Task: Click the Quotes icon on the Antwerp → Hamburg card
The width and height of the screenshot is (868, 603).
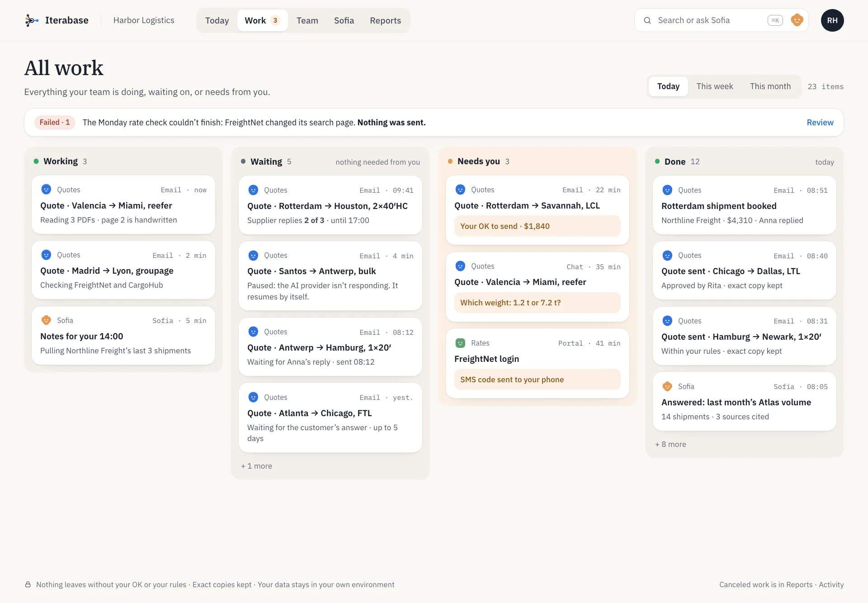Action: (253, 332)
